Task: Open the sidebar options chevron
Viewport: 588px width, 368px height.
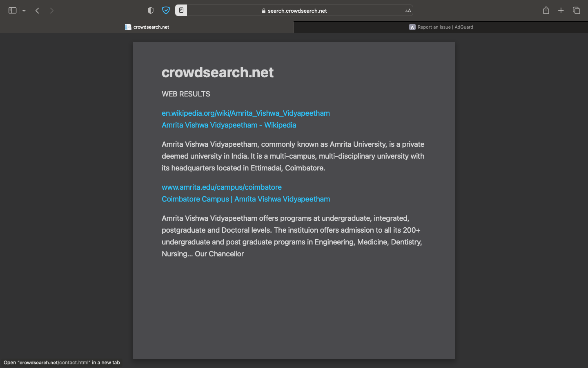Action: click(24, 10)
